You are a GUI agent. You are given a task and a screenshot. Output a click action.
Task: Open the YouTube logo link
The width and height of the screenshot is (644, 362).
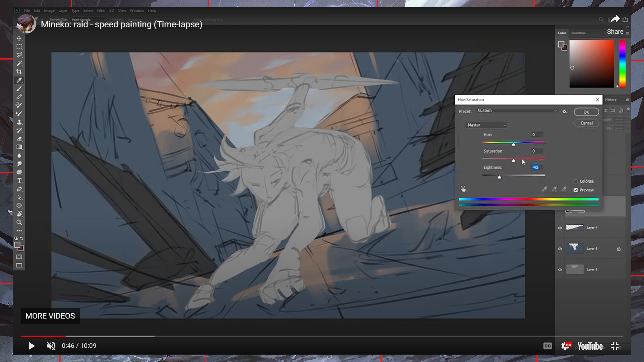(x=590, y=346)
